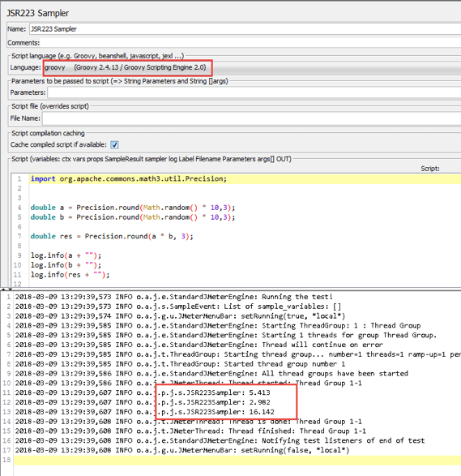
Task: Click the log line showing JSR223Sampler: 2.982
Action: click(143, 402)
